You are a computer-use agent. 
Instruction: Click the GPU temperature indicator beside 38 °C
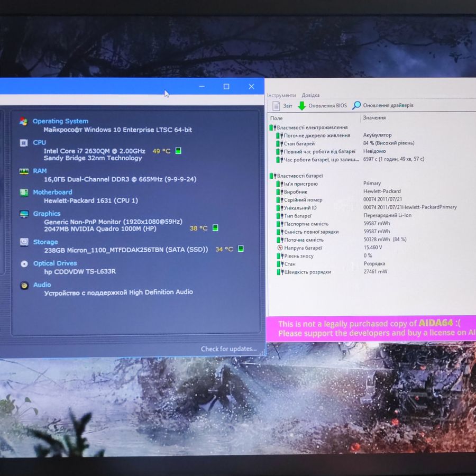pos(215,227)
